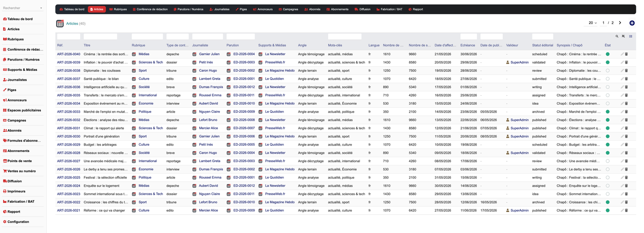Open parution link ED-2026-0008
Screen dimensions: 644x233
tap(244, 120)
